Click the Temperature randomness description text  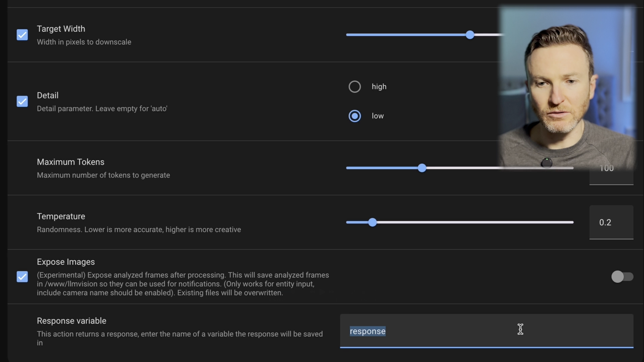point(139,229)
